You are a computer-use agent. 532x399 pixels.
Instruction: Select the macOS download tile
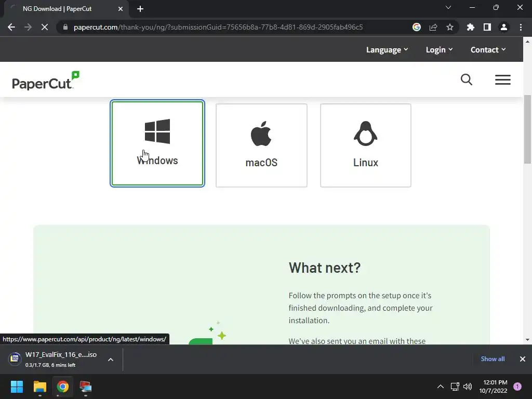261,145
